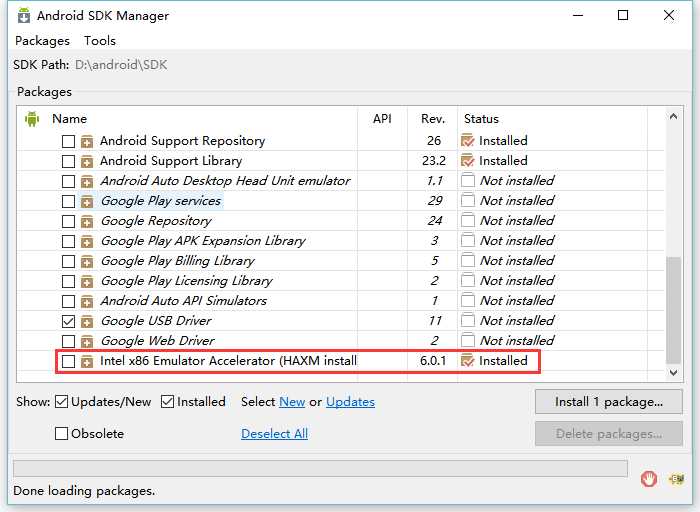Click not-installed status icon for Android Auto API Simulators
The image size is (700, 512).
(x=467, y=300)
